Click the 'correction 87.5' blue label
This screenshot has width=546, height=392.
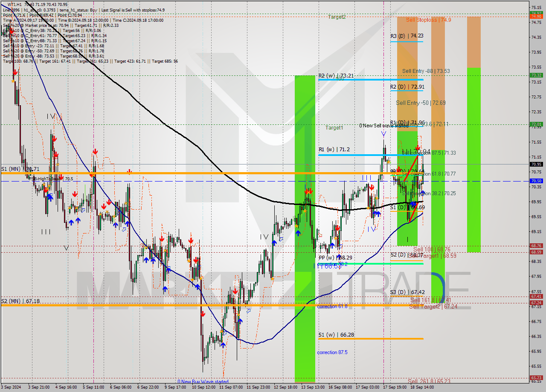[x=332, y=352]
